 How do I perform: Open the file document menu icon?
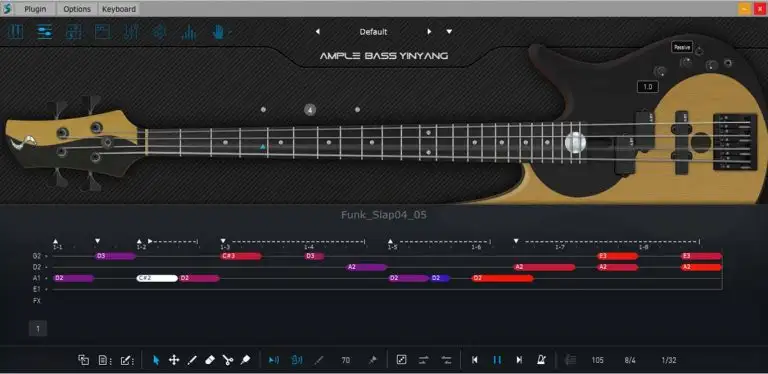click(x=104, y=360)
